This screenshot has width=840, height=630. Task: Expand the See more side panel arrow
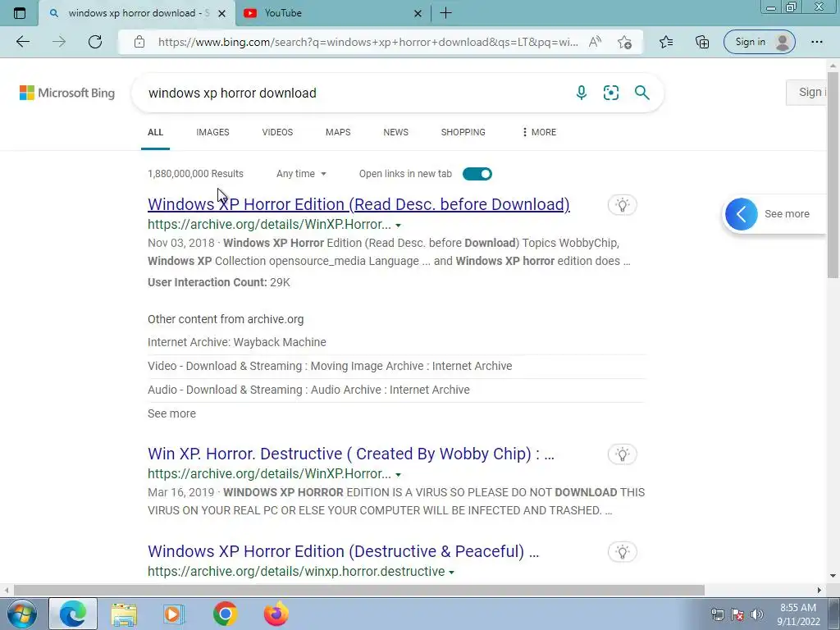[x=742, y=214]
